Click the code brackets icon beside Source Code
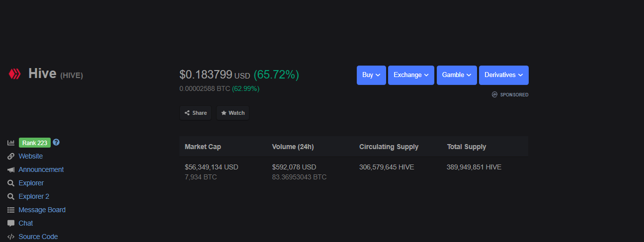 (11, 237)
